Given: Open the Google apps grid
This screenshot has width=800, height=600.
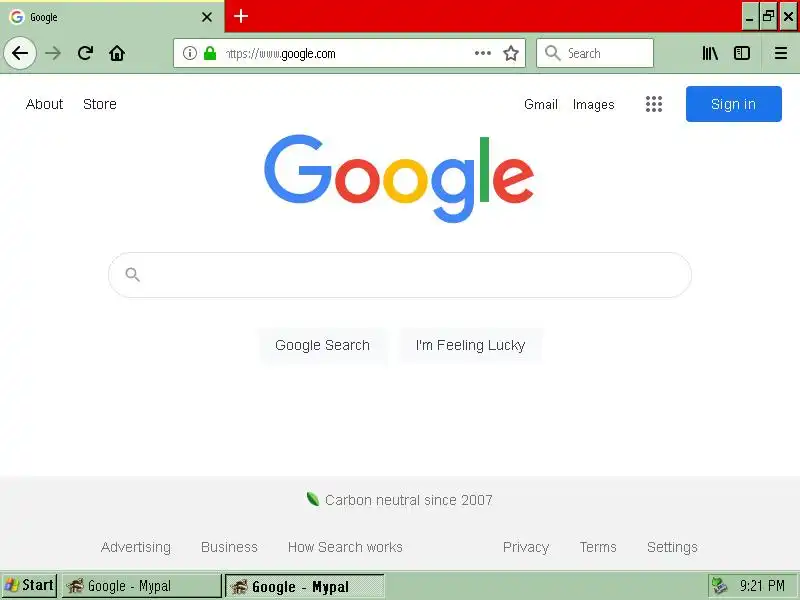Looking at the screenshot, I should (654, 104).
